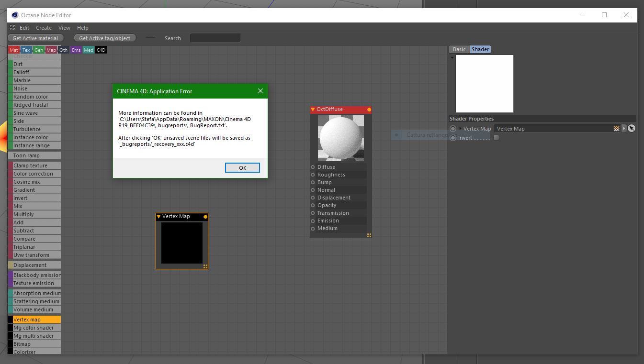Viewport: 644px width, 364px height.
Task: Open the Edit menu
Action: [24, 28]
